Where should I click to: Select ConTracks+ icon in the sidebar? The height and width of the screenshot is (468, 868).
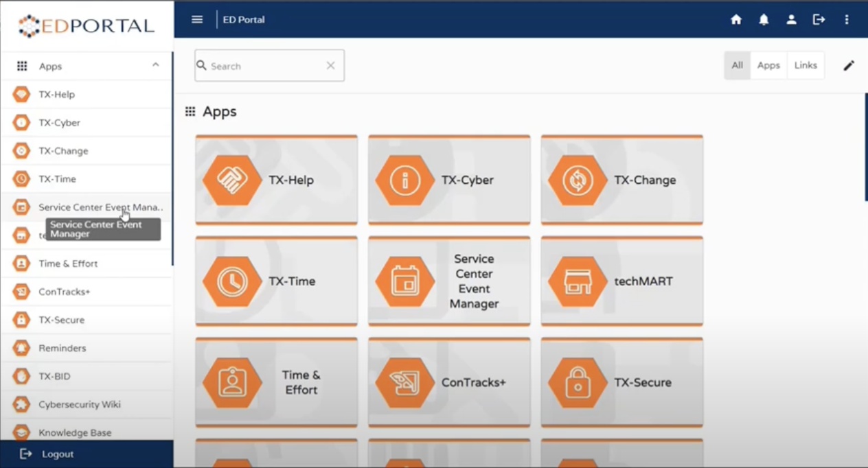pyautogui.click(x=22, y=292)
